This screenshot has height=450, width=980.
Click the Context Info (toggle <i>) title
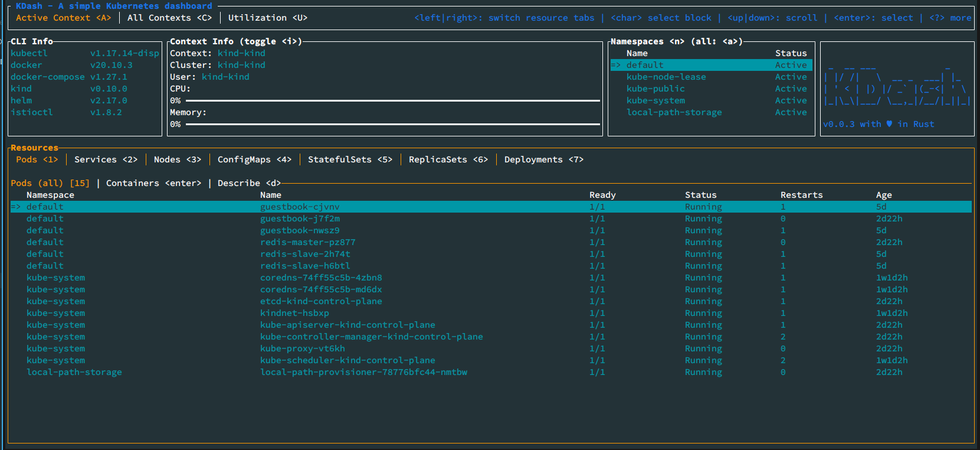click(236, 41)
